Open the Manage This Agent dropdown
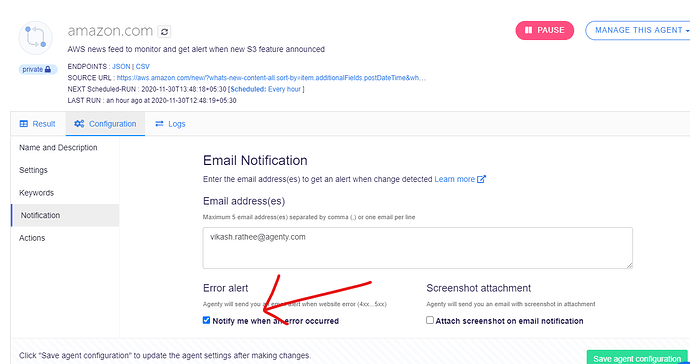Screen dimensions: 690x364 (x=639, y=30)
